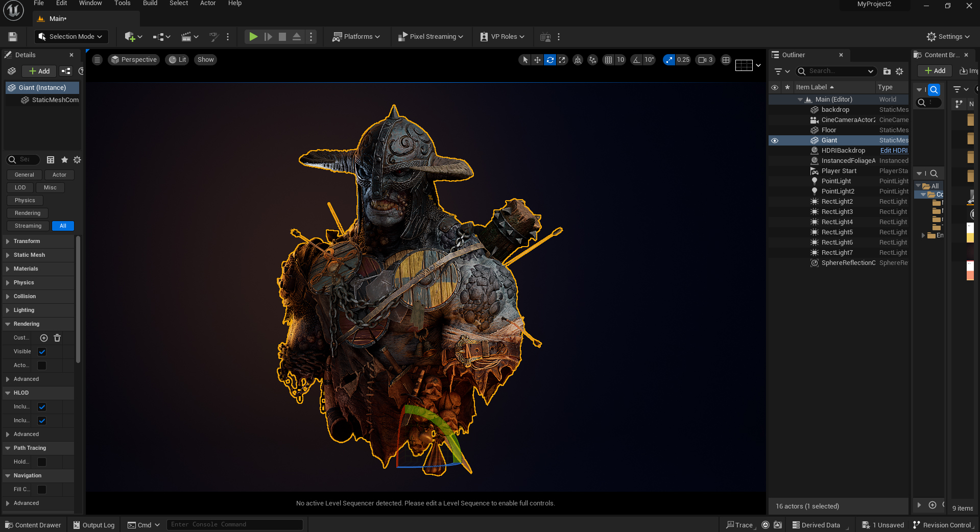This screenshot has width=980, height=532.
Task: Uncheck the first Include checkbox under HLOD
Action: pyautogui.click(x=42, y=407)
